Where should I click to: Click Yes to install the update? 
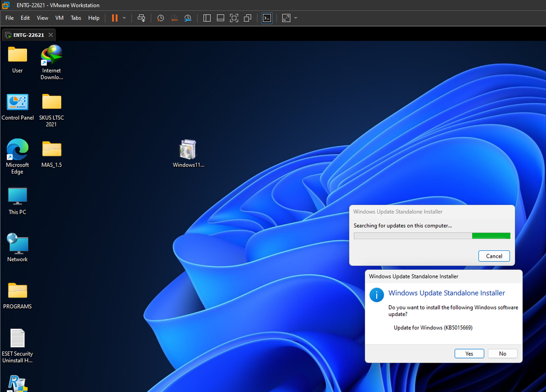point(469,353)
